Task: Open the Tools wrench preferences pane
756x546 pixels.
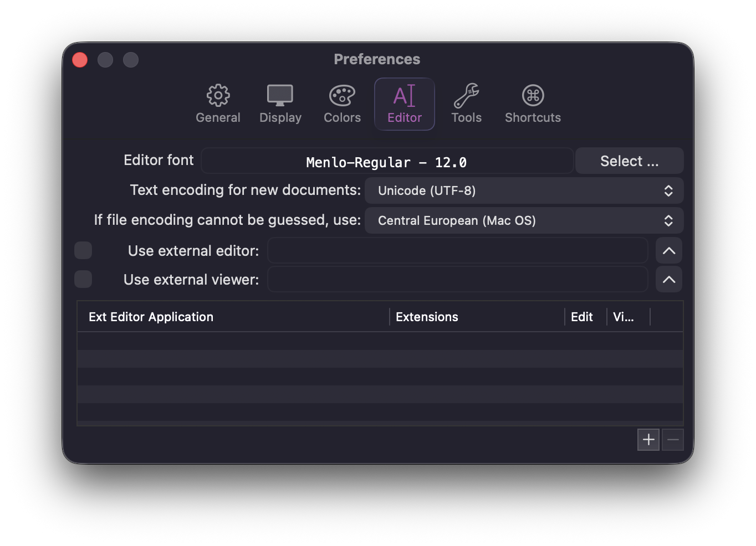Action: [466, 104]
